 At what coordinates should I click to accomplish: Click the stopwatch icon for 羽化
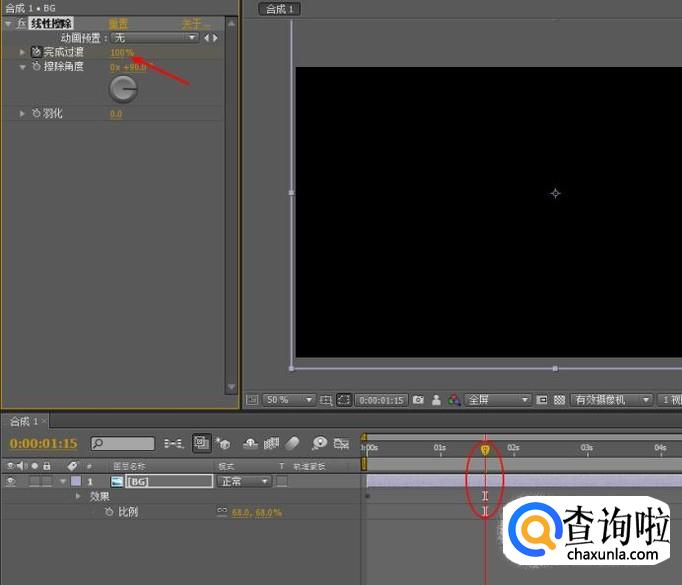coord(37,114)
